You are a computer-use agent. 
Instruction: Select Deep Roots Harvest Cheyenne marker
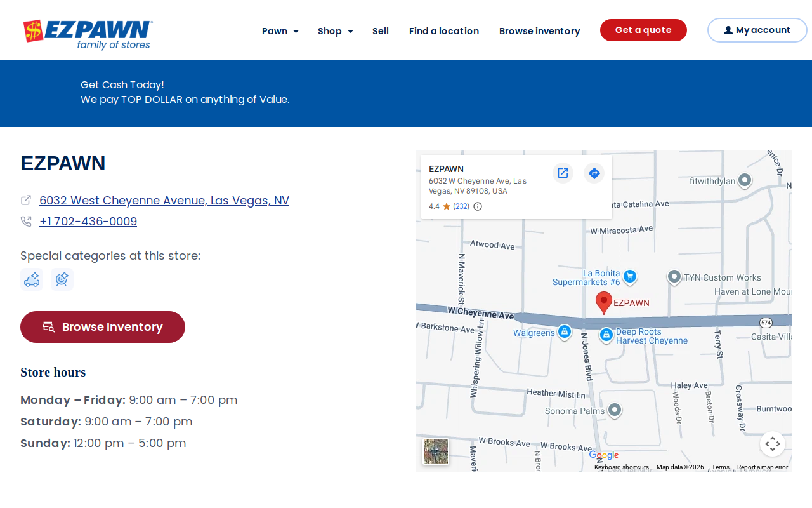[x=606, y=335]
